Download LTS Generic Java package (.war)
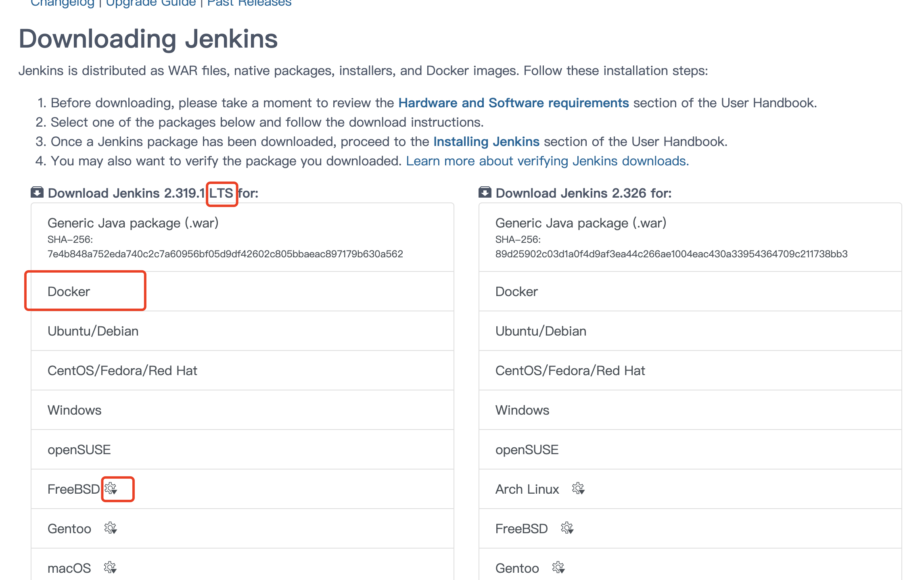924x580 pixels. click(x=133, y=223)
